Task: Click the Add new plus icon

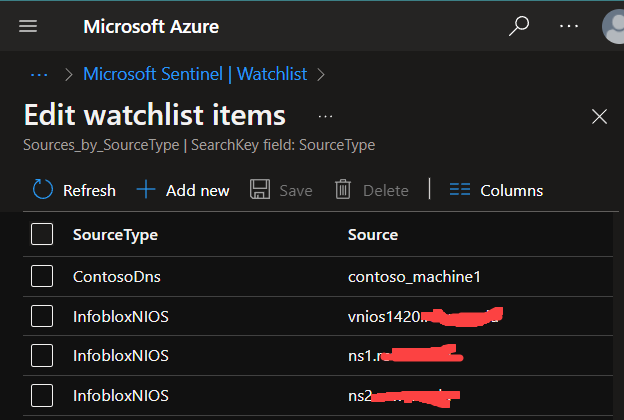Action: click(146, 190)
